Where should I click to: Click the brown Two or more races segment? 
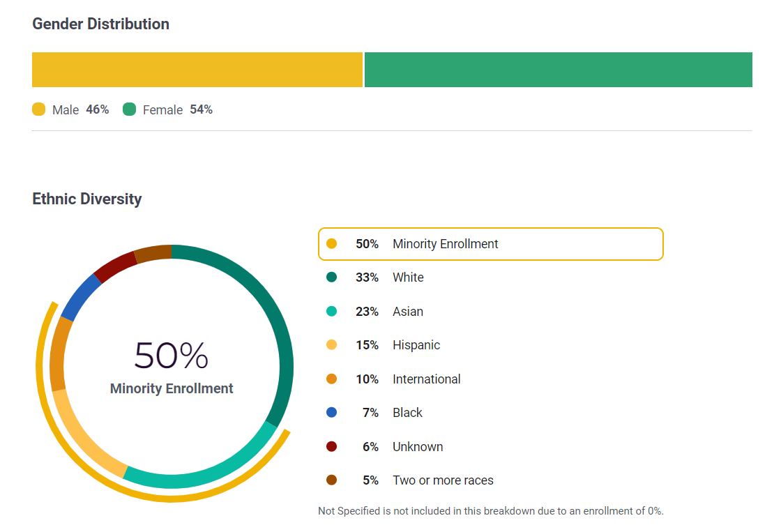coord(153,253)
